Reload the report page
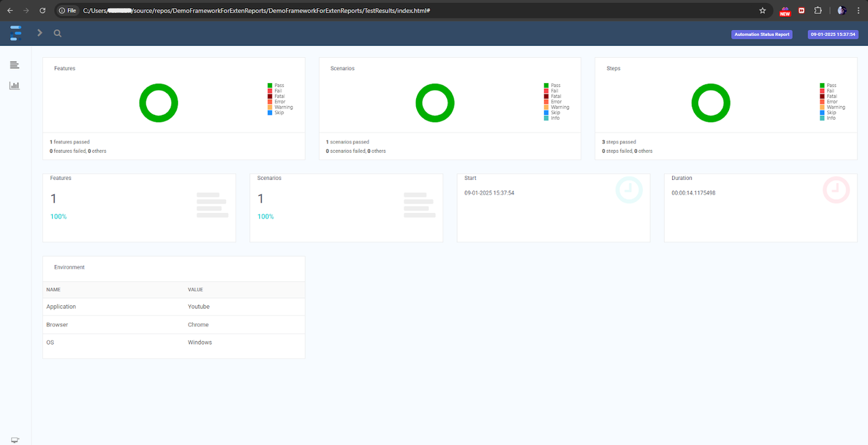Viewport: 868px width, 445px height. click(43, 11)
